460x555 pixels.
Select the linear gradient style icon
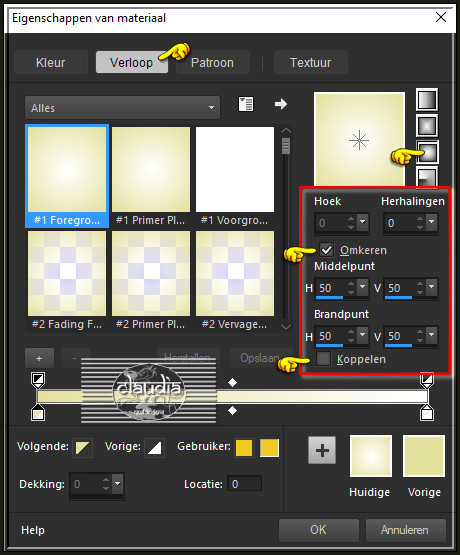pyautogui.click(x=427, y=100)
